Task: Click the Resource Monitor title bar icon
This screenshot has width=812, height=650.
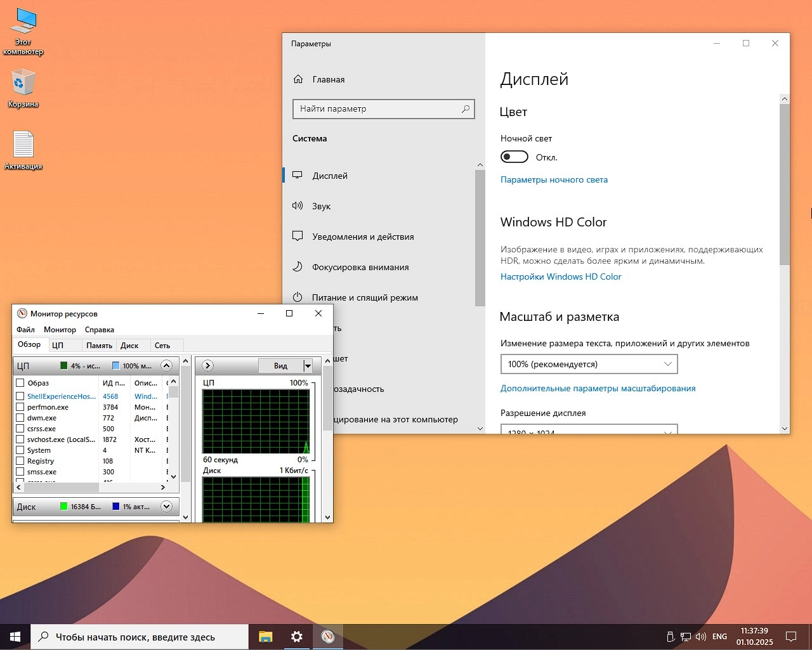Action: pos(22,313)
